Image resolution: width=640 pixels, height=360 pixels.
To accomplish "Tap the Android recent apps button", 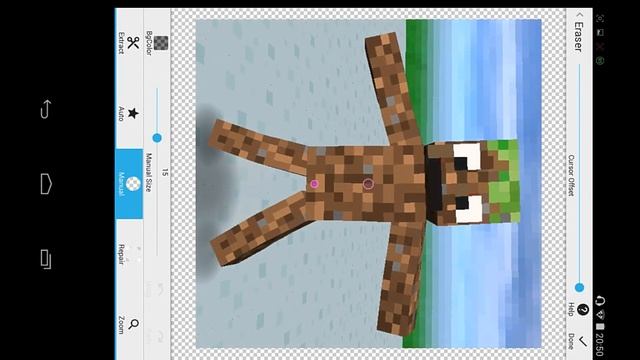I will tap(46, 259).
